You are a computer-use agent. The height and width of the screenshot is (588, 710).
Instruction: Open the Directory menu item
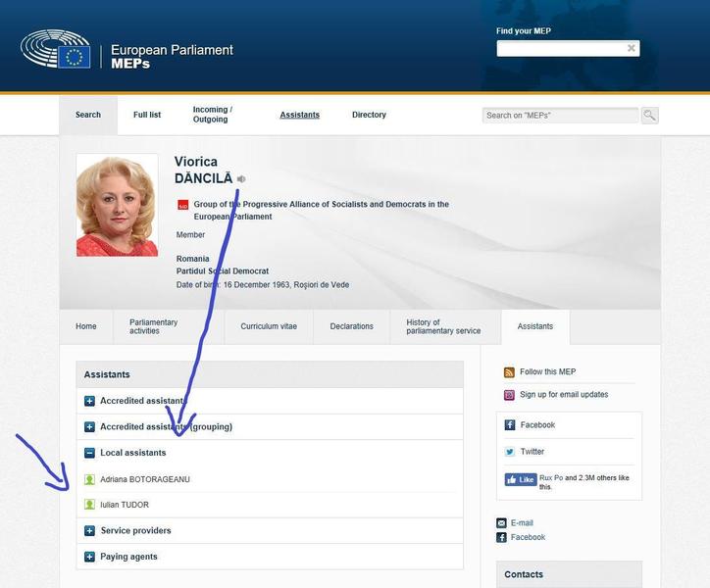pyautogui.click(x=369, y=115)
